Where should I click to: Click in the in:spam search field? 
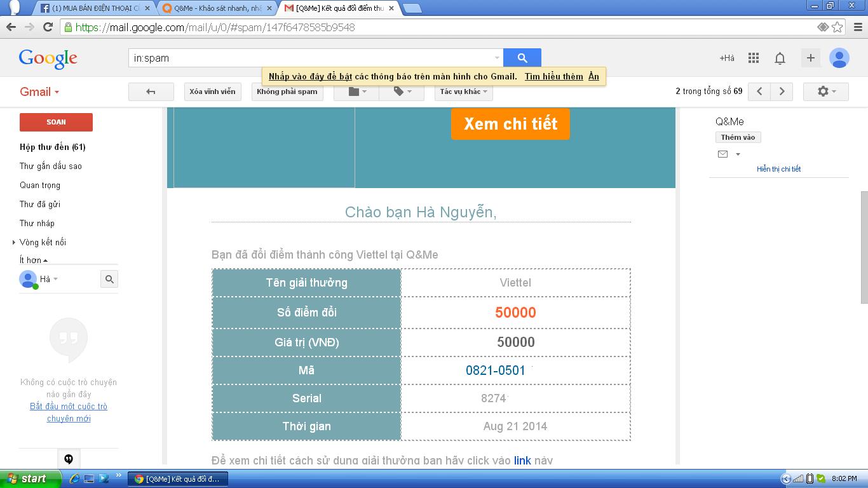[x=315, y=58]
